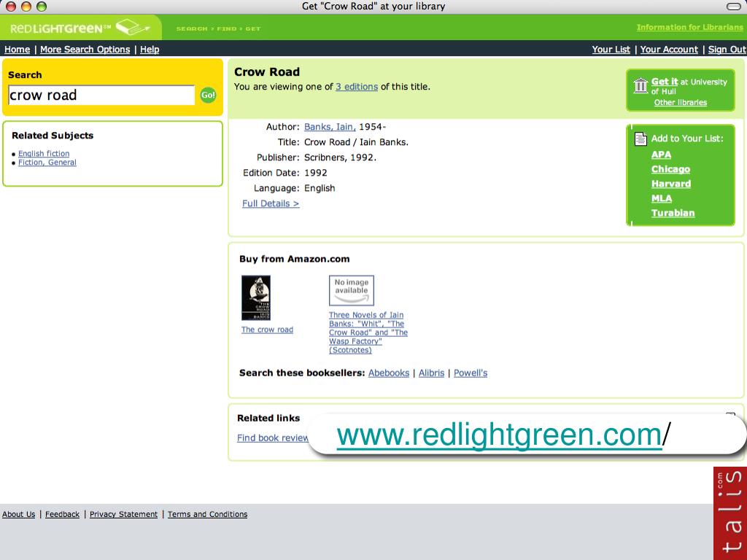
Task: Search Powell's bookseller
Action: pos(471,373)
